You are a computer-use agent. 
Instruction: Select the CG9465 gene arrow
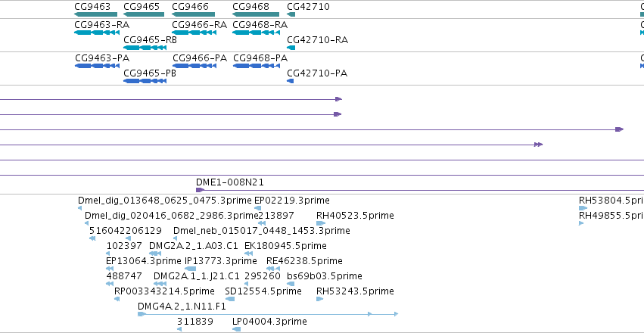click(x=143, y=15)
